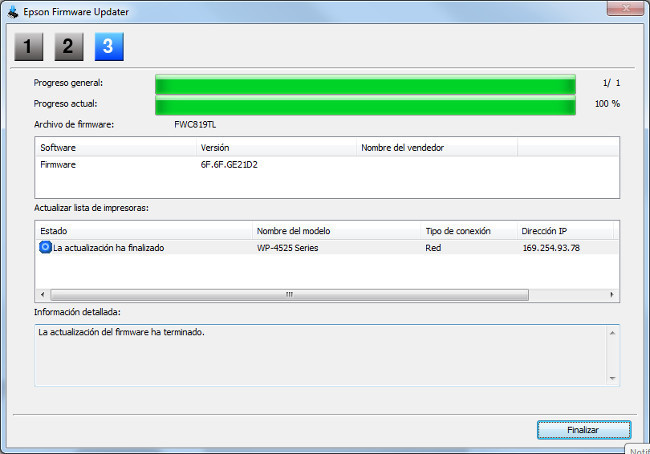This screenshot has width=650, height=454.
Task: Click the Progreso actual progress bar
Action: point(365,105)
